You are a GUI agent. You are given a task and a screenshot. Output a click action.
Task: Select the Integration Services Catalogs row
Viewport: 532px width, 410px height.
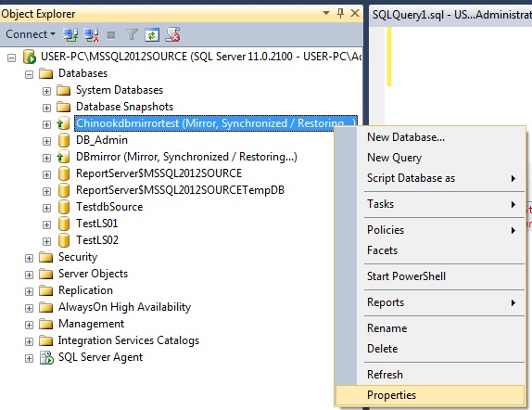[x=129, y=340]
